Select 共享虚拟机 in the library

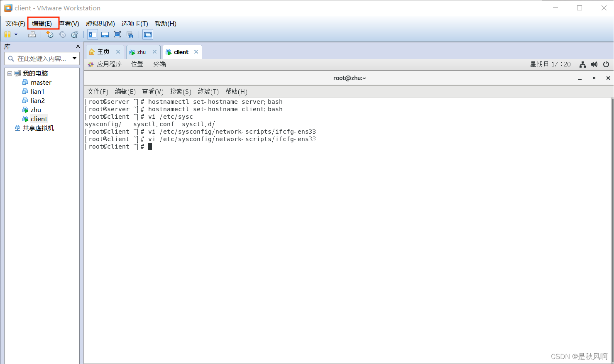point(38,128)
